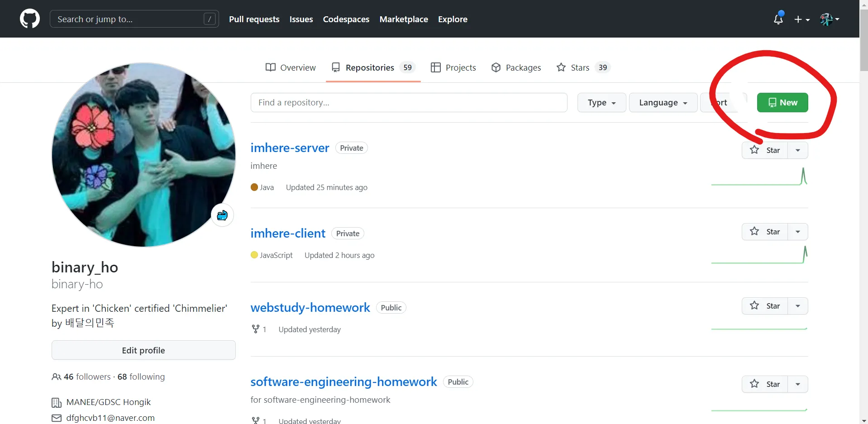Switch to the Packages tab
The image size is (868, 424).
pyautogui.click(x=516, y=67)
